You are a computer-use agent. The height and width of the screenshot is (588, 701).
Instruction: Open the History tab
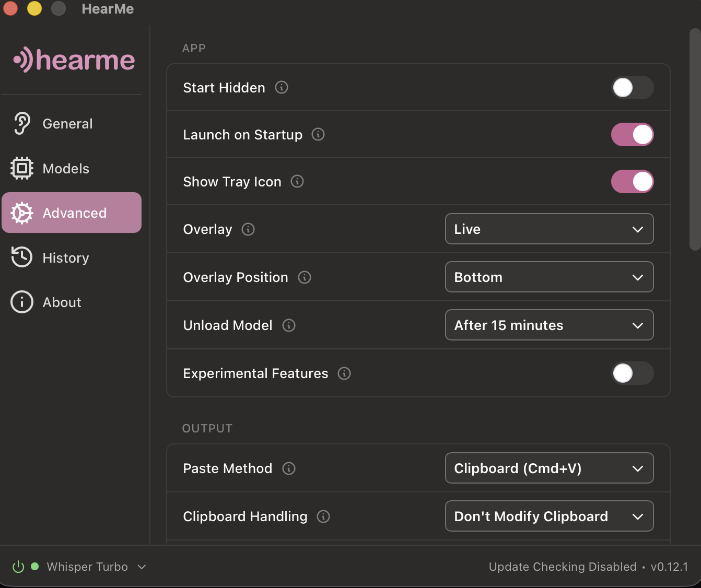(x=72, y=257)
